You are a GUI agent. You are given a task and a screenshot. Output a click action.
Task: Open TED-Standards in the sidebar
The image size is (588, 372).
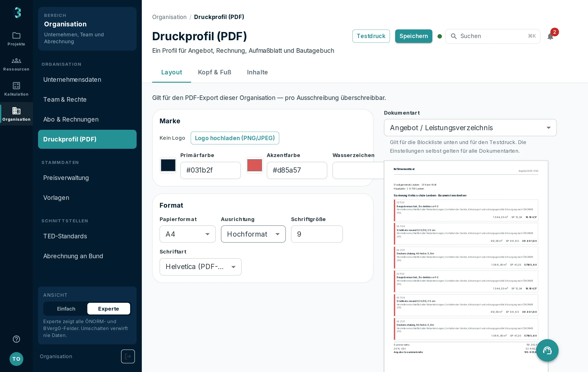coord(87,236)
